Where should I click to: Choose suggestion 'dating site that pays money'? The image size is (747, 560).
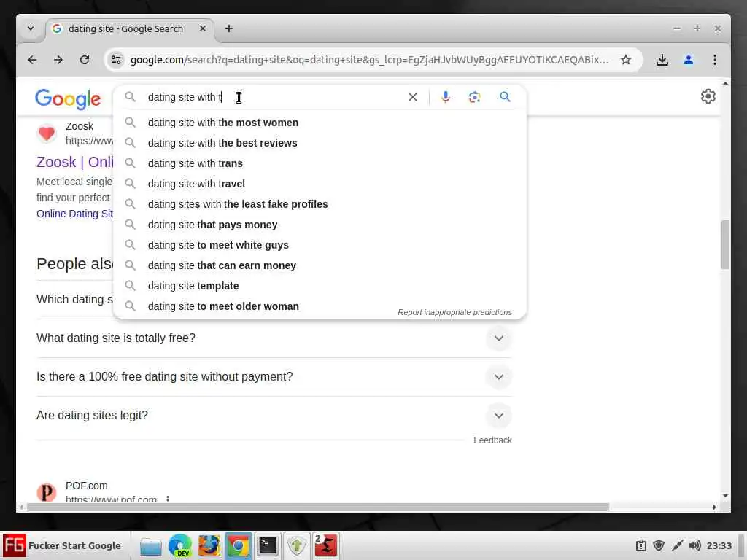[x=320, y=225]
